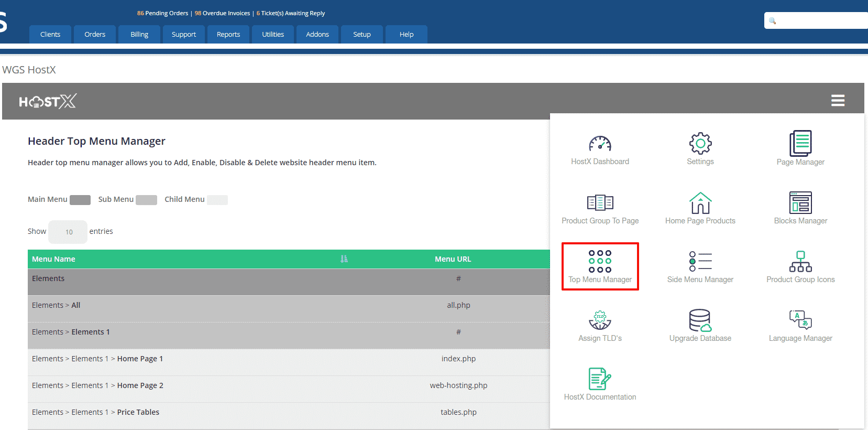
Task: Open the Blocks Manager icon
Action: click(800, 203)
